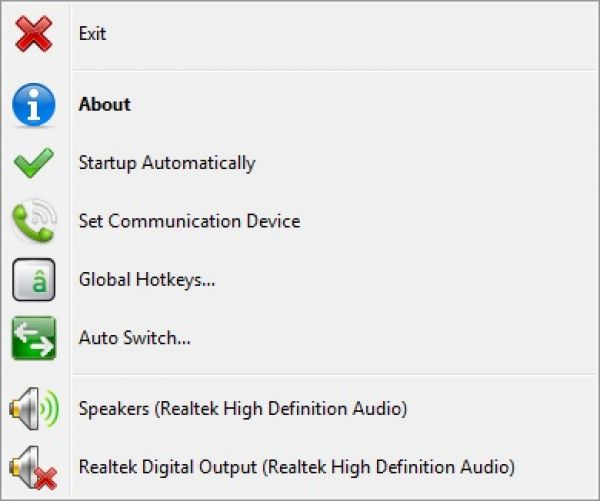Click the green phone communication device icon
Screen dimensions: 600x501
click(34, 222)
